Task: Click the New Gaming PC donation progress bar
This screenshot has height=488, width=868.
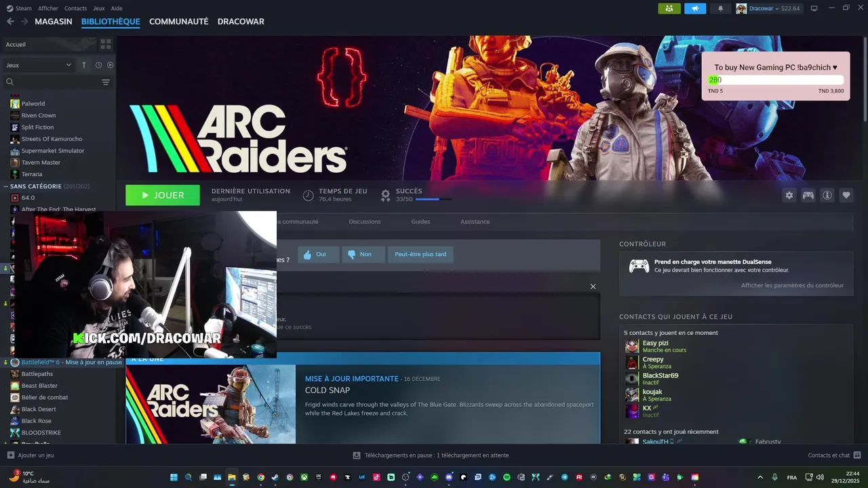Action: coord(776,80)
